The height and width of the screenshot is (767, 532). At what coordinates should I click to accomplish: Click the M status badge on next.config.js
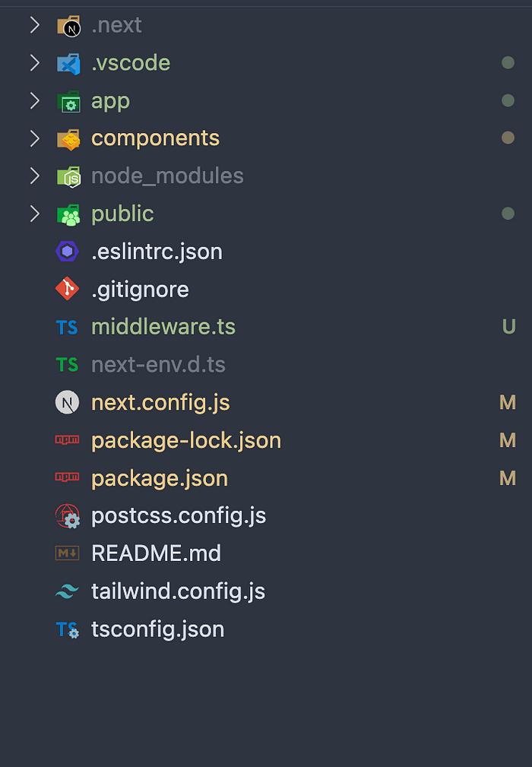click(508, 403)
